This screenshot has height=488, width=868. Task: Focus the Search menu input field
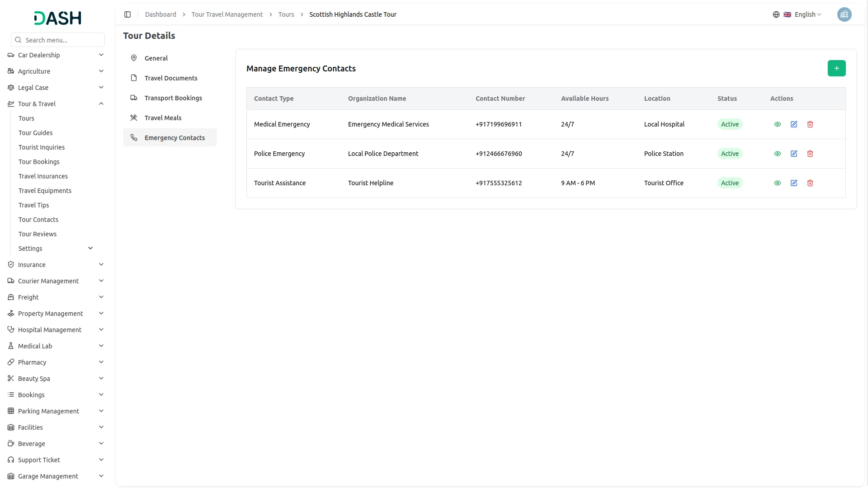(58, 40)
